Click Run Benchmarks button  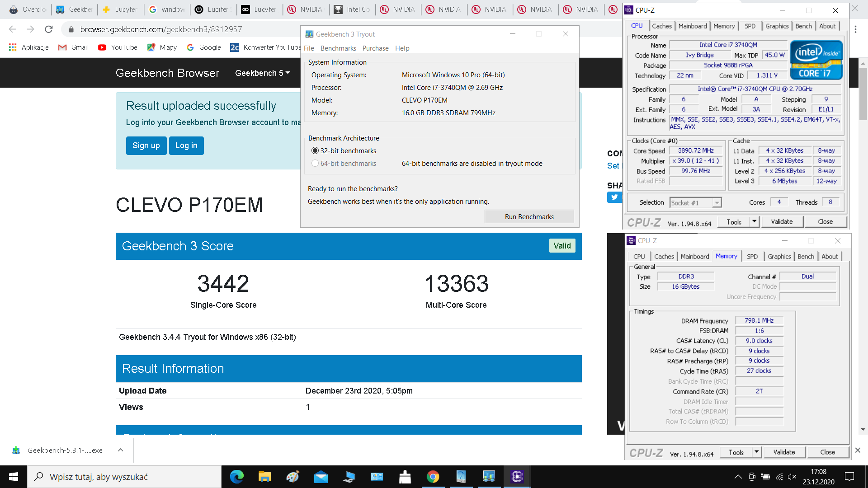click(529, 217)
